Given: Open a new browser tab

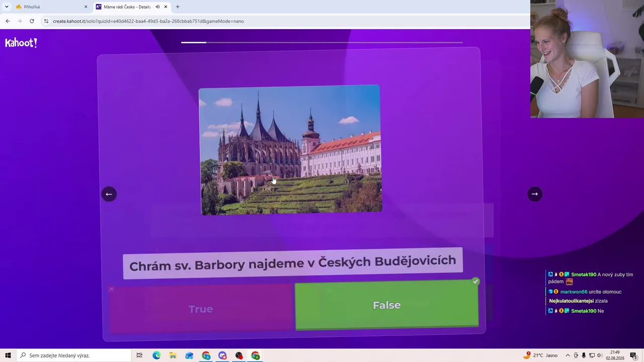Looking at the screenshot, I should pos(178,7).
